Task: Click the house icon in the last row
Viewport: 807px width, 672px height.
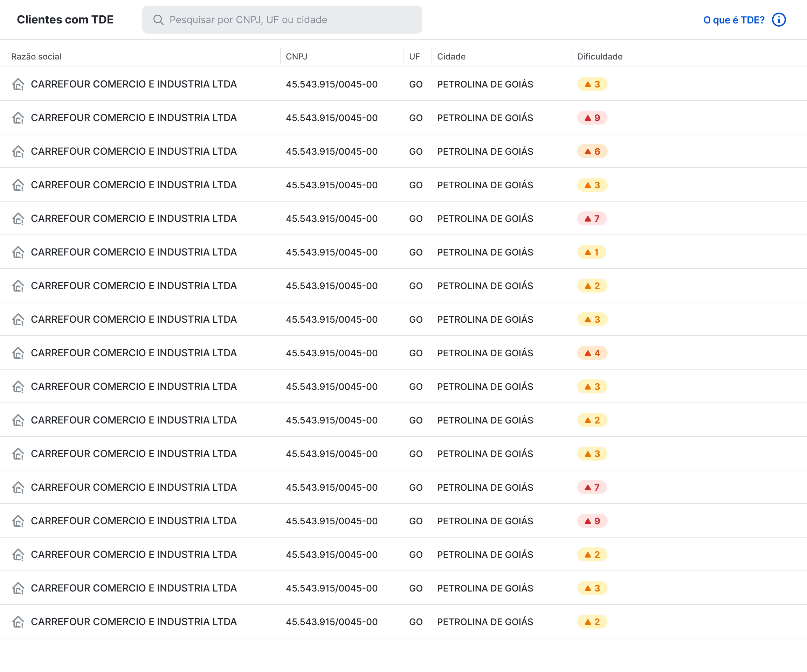Action: (18, 622)
